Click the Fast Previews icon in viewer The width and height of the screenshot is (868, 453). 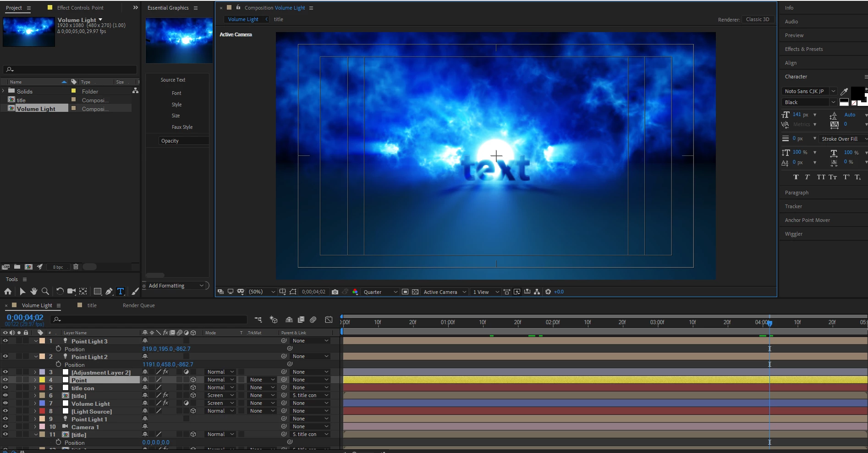coord(517,292)
